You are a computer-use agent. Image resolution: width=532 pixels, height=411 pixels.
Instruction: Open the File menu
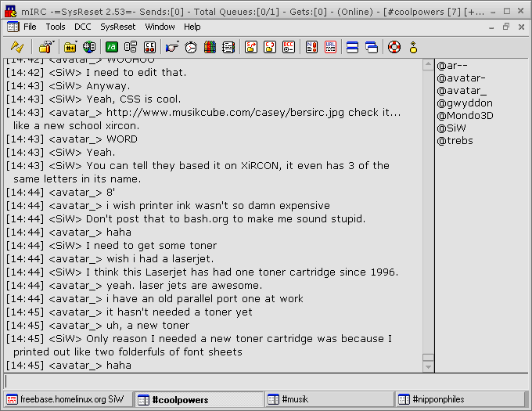(30, 27)
